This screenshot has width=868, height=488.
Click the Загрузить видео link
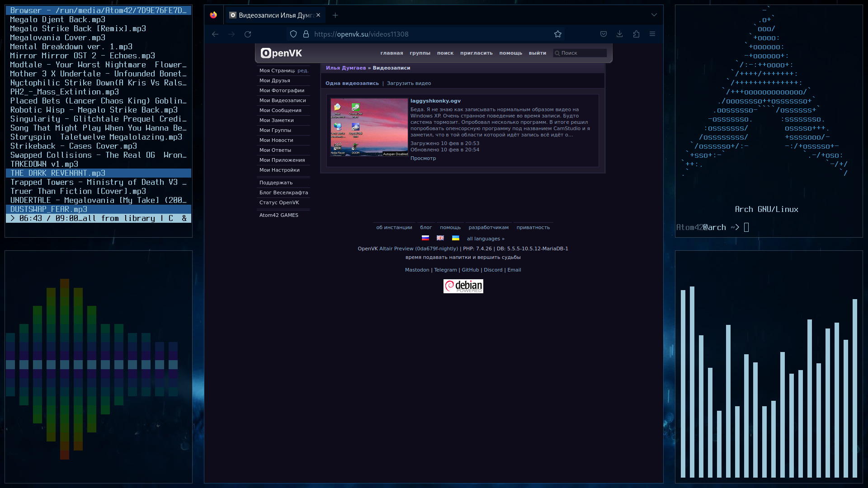(x=409, y=84)
